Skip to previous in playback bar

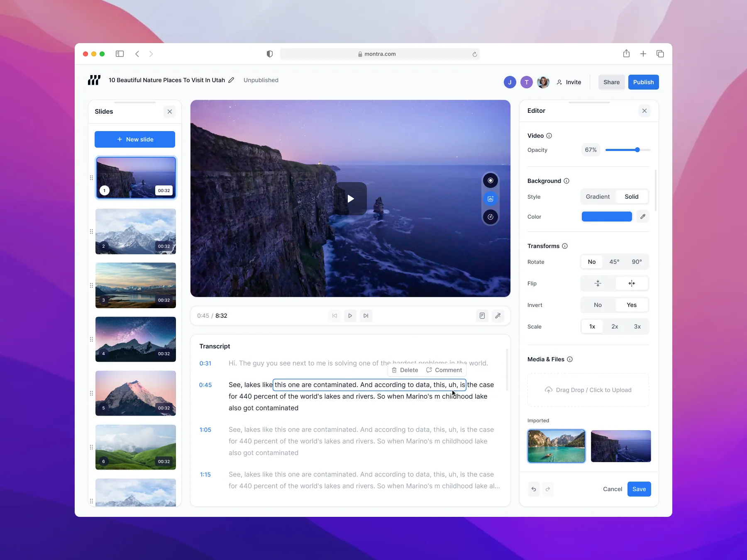(x=334, y=316)
